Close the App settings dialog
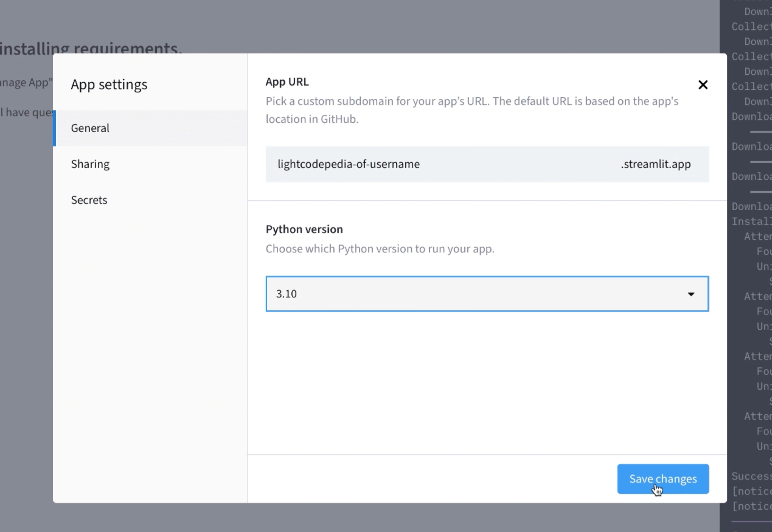The width and height of the screenshot is (772, 532). [x=703, y=85]
